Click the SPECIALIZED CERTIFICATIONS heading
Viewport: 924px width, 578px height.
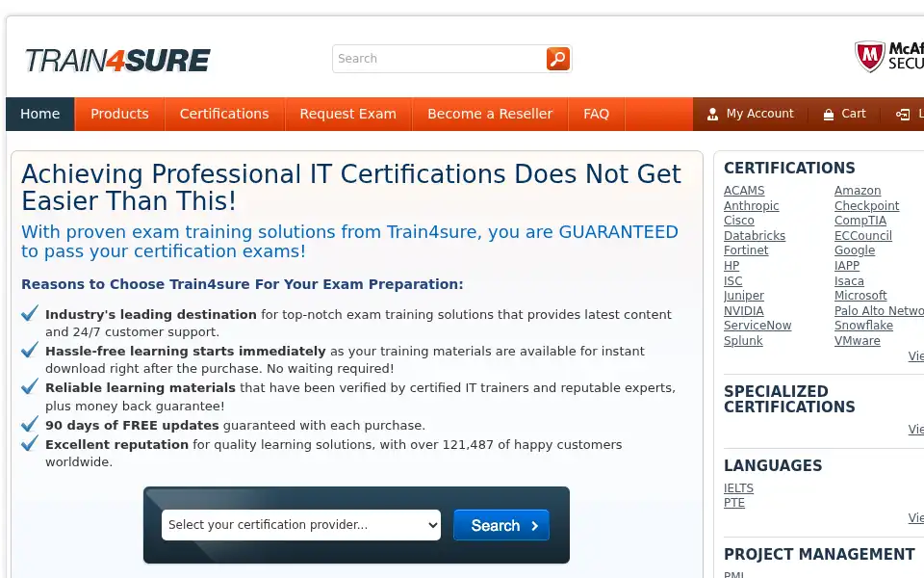point(789,399)
